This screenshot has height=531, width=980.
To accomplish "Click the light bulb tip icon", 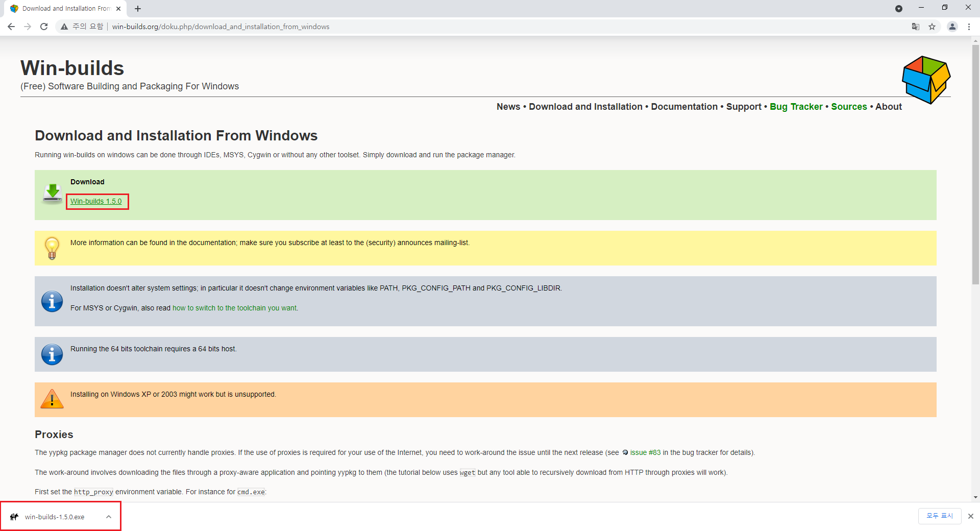I will (x=52, y=248).
